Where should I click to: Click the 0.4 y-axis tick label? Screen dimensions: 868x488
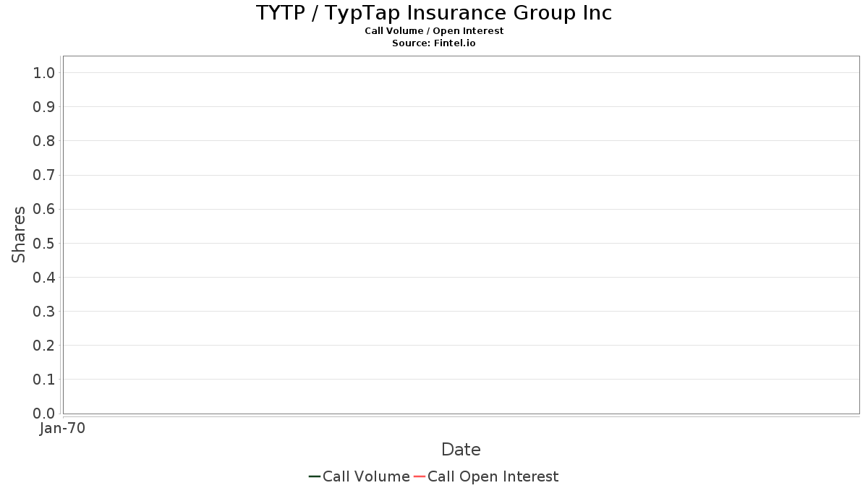(x=44, y=278)
